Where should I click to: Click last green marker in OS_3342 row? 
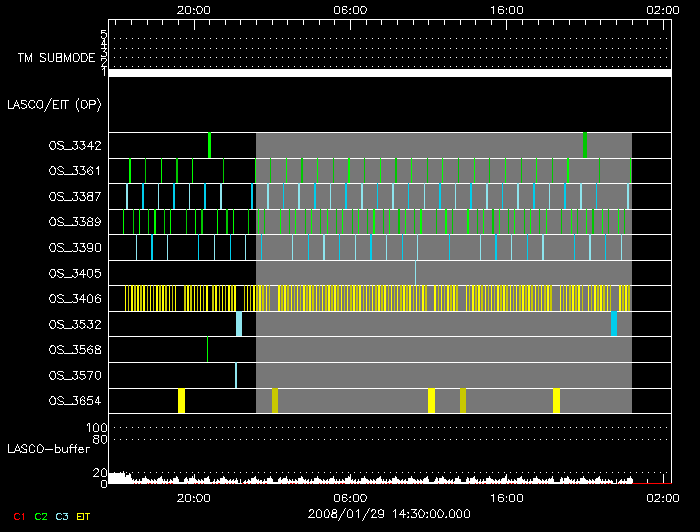click(585, 145)
